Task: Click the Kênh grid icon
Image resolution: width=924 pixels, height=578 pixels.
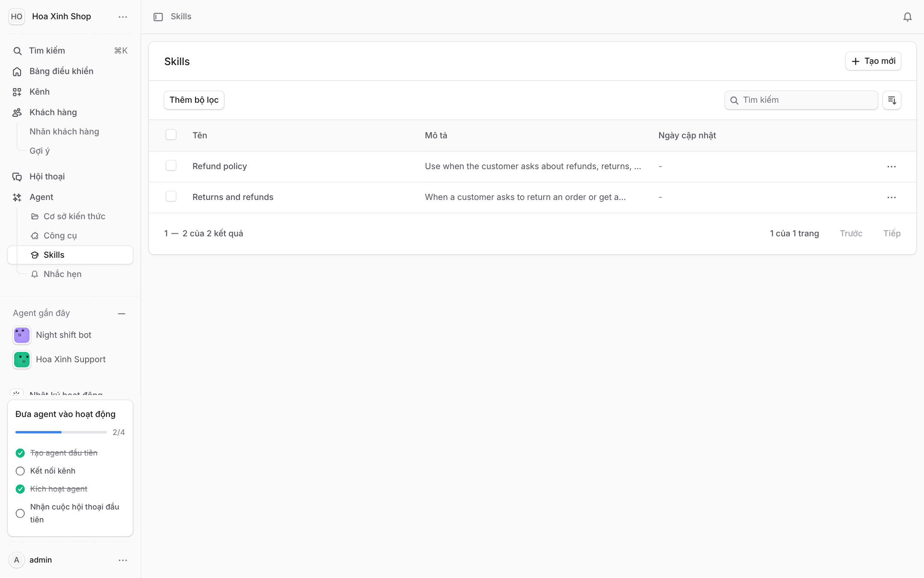Action: pos(17,92)
